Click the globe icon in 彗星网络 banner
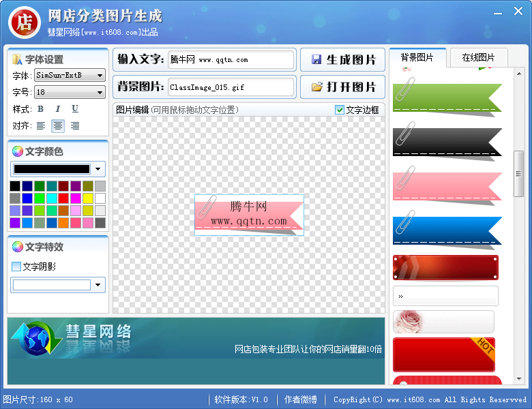This screenshot has height=409, width=532. tap(36, 339)
